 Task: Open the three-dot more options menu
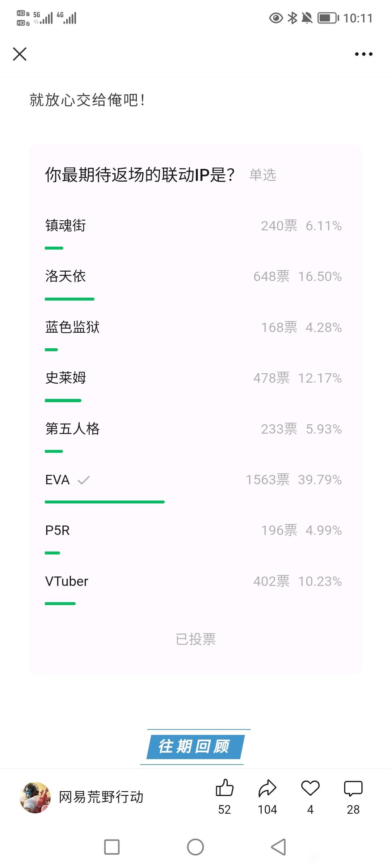click(x=363, y=54)
